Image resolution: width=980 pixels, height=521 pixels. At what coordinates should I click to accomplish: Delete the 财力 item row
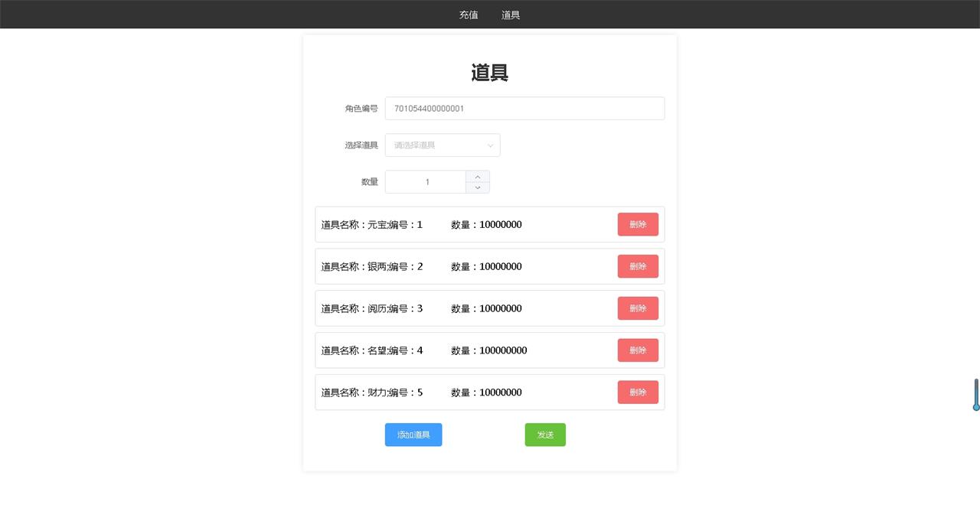point(638,392)
